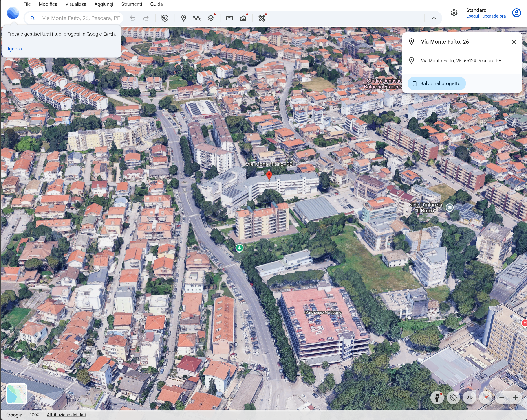
Task: Switch the view to 2D mode
Action: 469,398
